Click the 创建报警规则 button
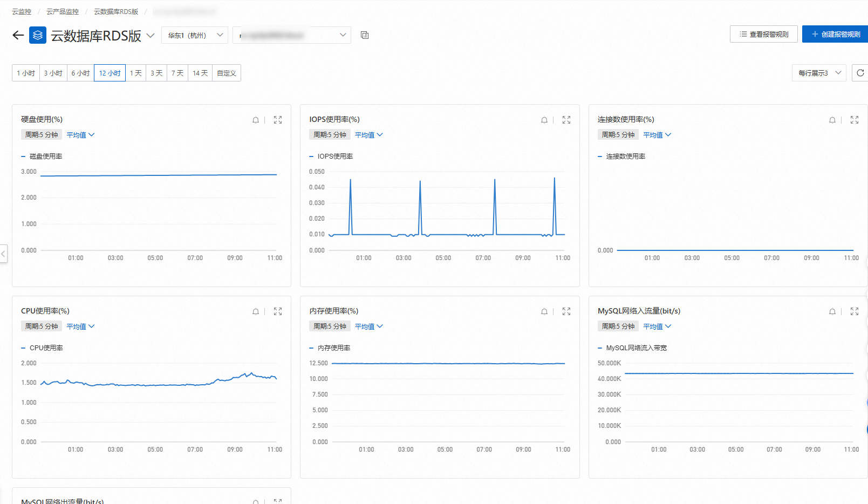Viewport: 868px width, 504px height. [835, 34]
